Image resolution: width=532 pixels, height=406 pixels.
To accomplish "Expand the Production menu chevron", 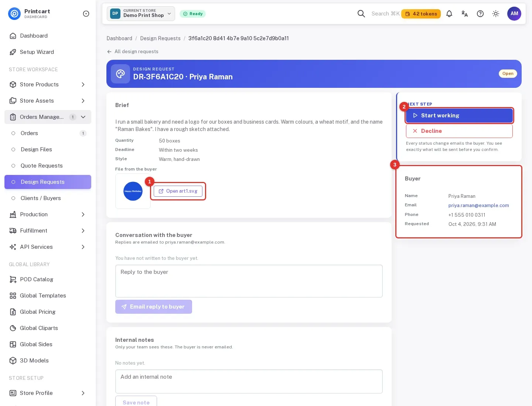I will click(83, 214).
